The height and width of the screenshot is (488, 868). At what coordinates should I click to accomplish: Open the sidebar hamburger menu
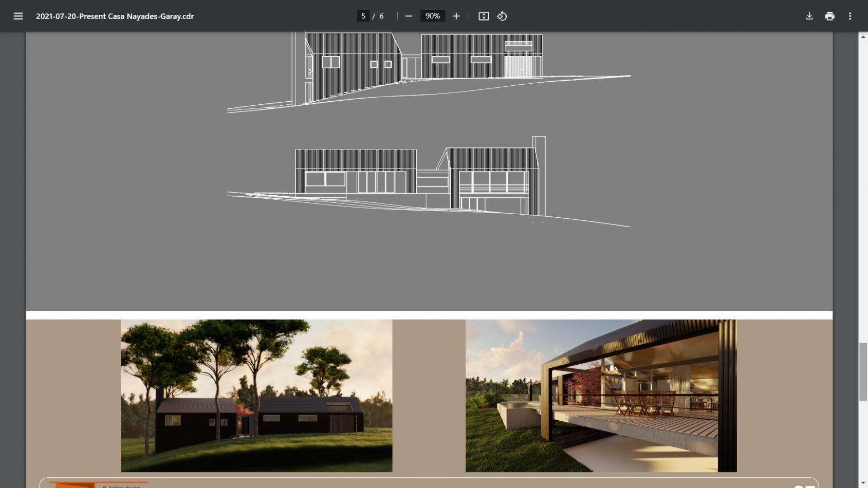[18, 16]
